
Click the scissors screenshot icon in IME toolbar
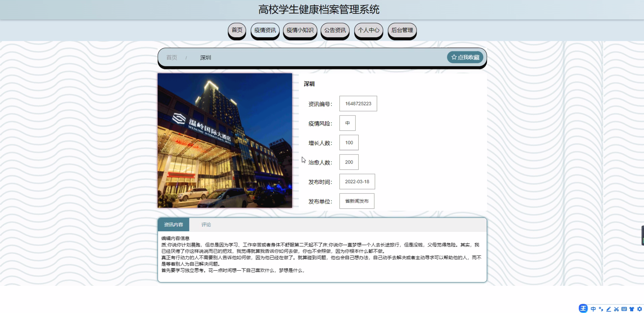click(616, 309)
